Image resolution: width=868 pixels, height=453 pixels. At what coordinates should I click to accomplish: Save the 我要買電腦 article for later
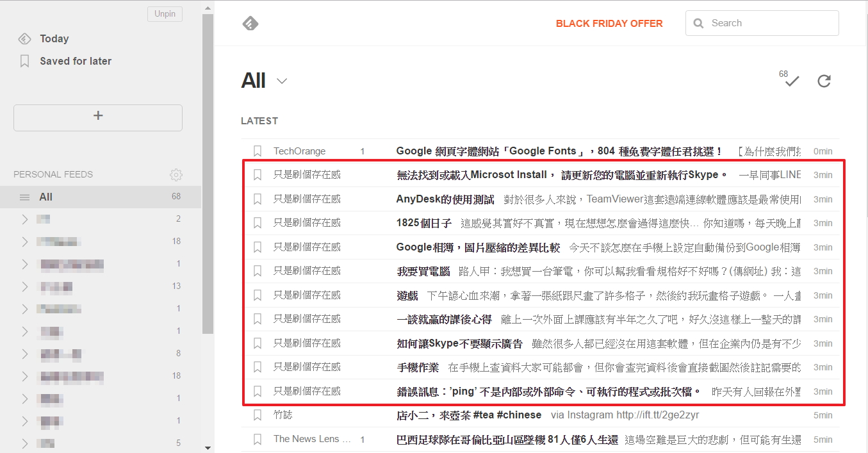pos(258,271)
